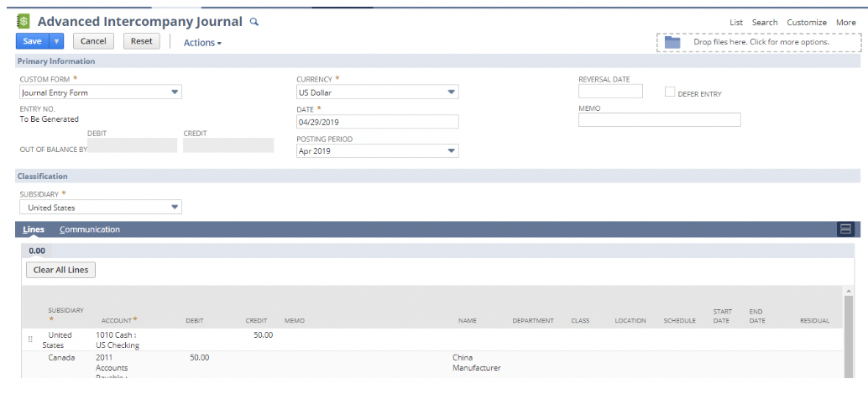Click the search magnifier beside the title
Viewport: 868px width, 400px height.
[254, 22]
